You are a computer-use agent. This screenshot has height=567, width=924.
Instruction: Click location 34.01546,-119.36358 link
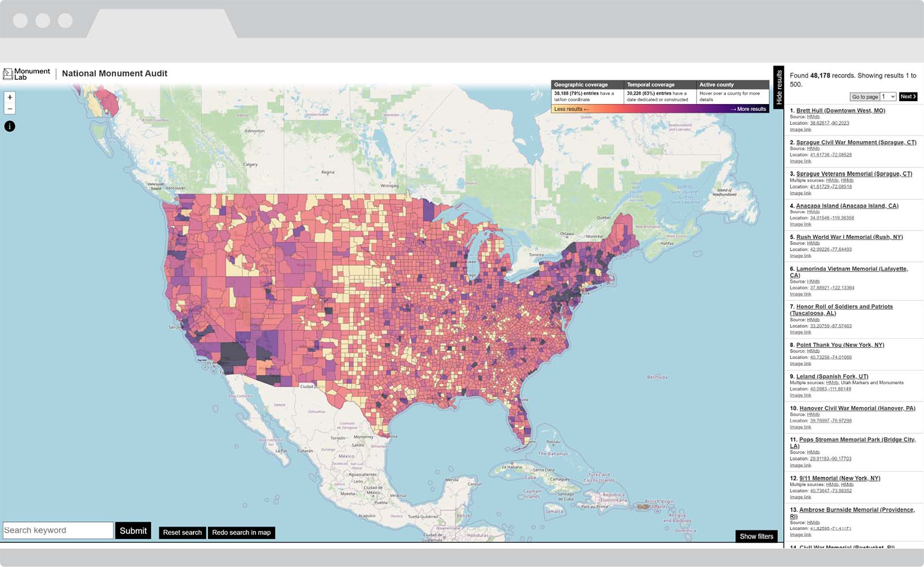point(832,218)
